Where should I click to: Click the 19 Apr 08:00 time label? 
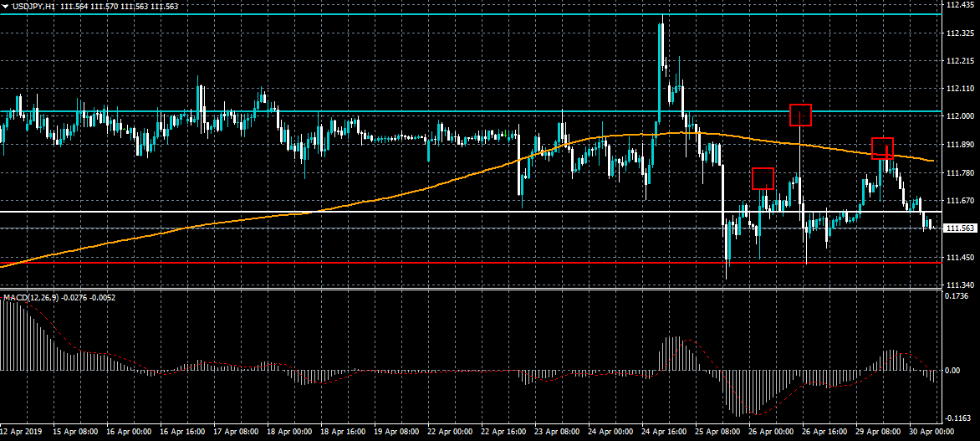[x=396, y=432]
